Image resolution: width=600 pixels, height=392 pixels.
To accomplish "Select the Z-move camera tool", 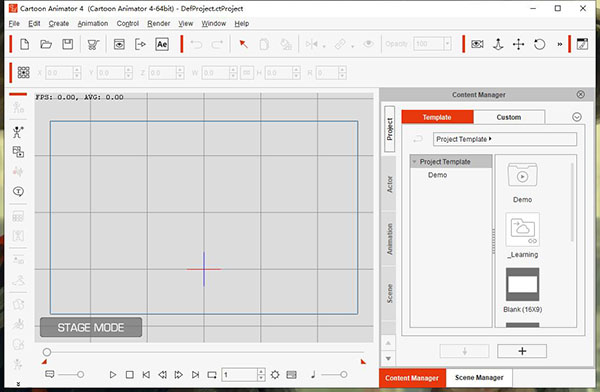I will pos(498,44).
